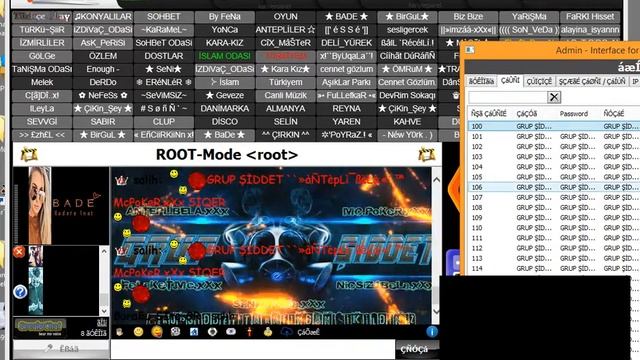Join the KARA-KIZ room
Viewport: 640px width, 360px height.
tap(224, 43)
